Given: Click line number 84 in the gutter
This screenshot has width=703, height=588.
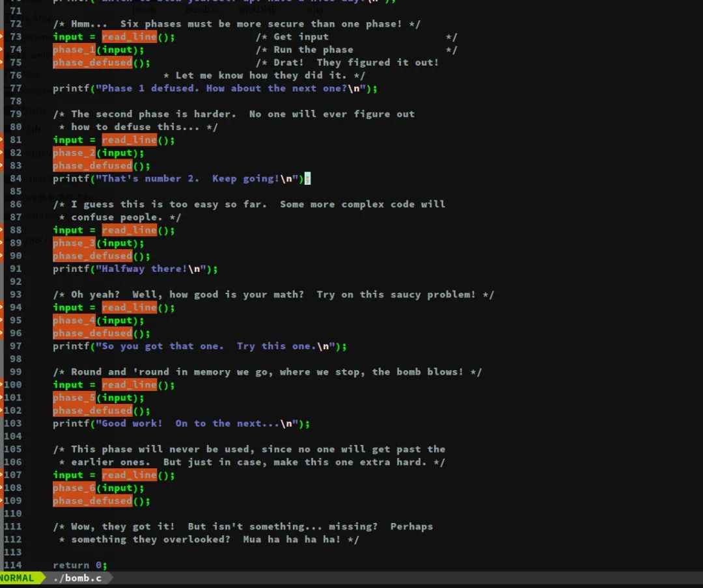Looking at the screenshot, I should 16,178.
